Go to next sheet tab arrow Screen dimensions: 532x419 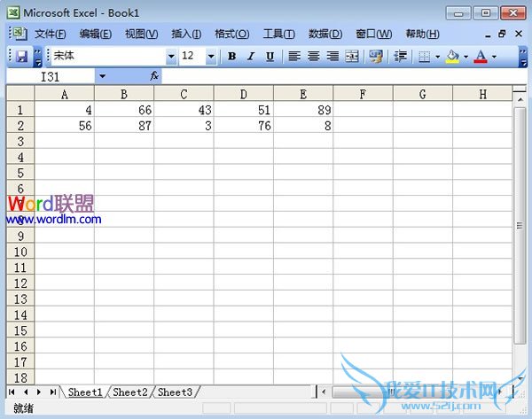click(39, 392)
